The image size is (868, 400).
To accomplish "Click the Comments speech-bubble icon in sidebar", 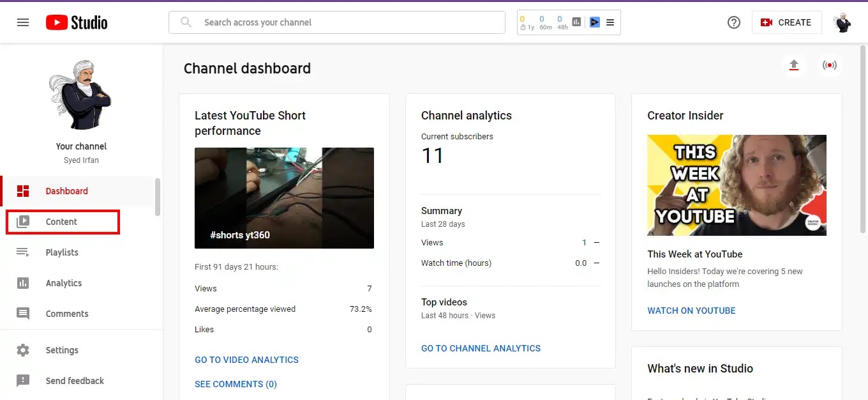I will coord(23,314).
